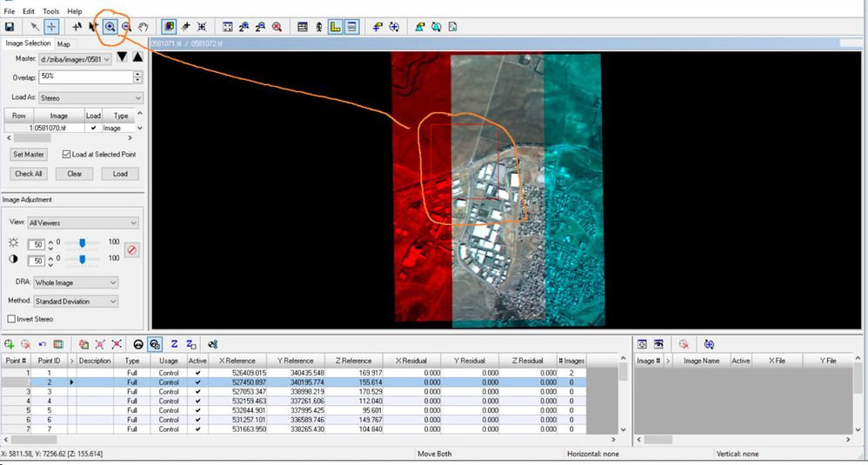Click the Overlap 50% input field
868x465 pixels.
pos(86,76)
